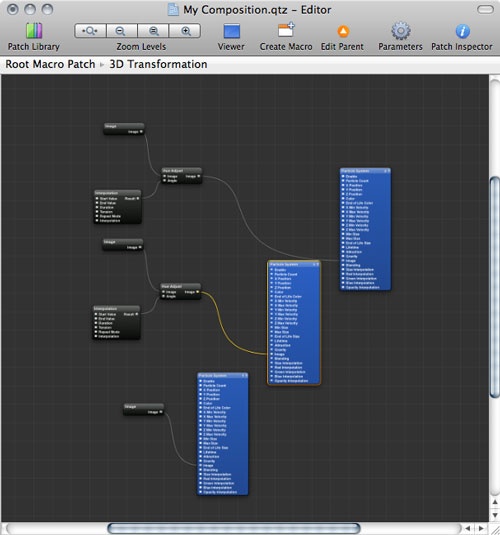
Task: Click the zoom in magnifier button
Action: pyautogui.click(x=185, y=31)
